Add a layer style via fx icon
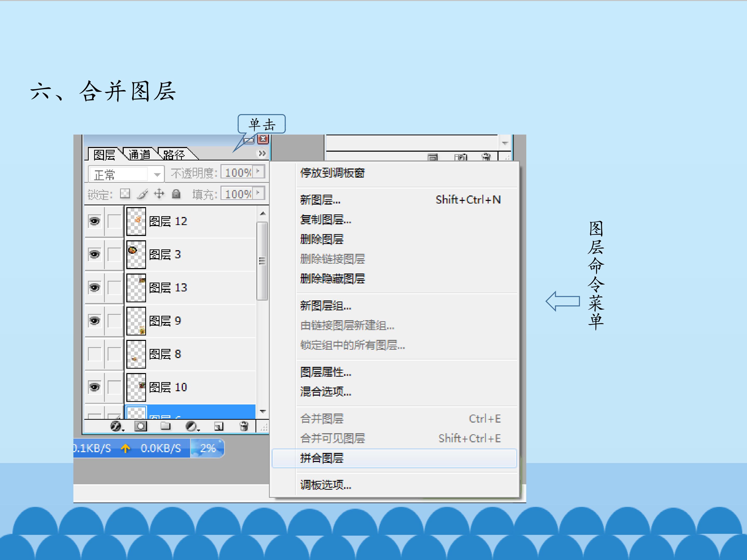Screen dimensions: 747x560 click(x=116, y=426)
